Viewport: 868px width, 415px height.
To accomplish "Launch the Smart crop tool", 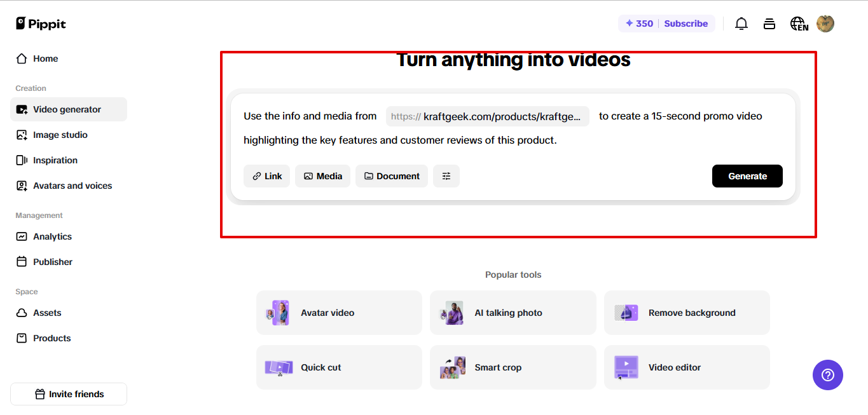I will click(x=498, y=367).
